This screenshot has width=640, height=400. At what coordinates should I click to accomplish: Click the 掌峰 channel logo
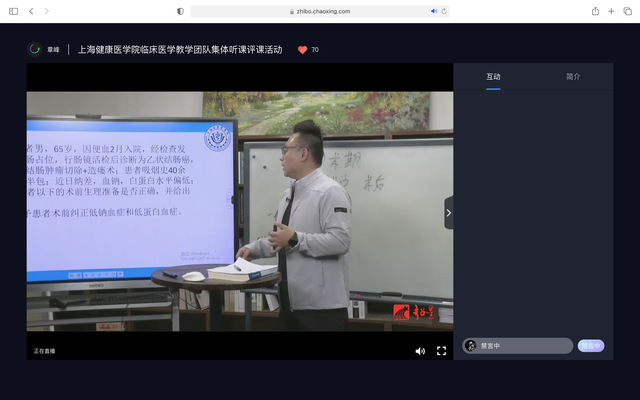point(35,49)
